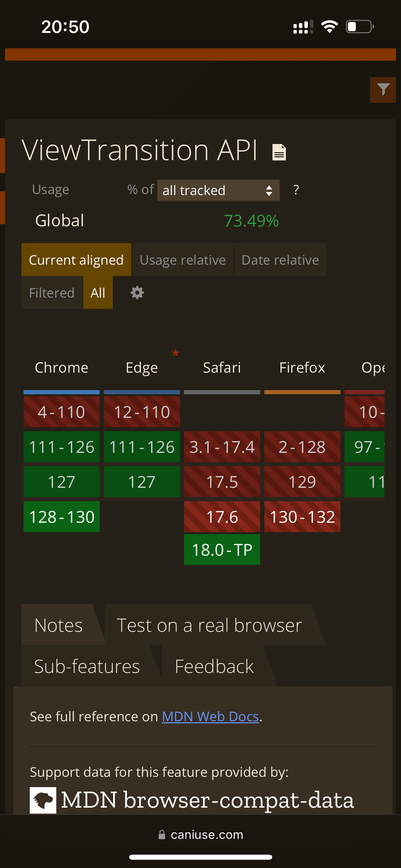
Task: Open the Notes tab
Action: point(58,625)
